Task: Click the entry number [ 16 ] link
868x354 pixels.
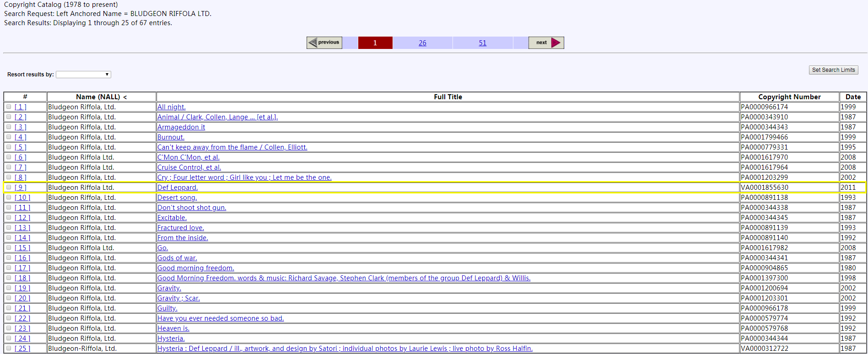Action: click(x=22, y=258)
